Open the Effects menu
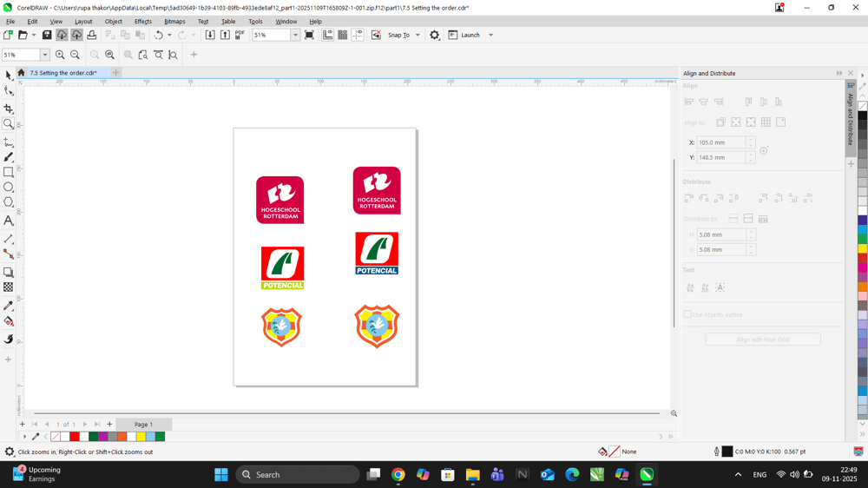Screen dimensions: 868x488 [143, 21]
